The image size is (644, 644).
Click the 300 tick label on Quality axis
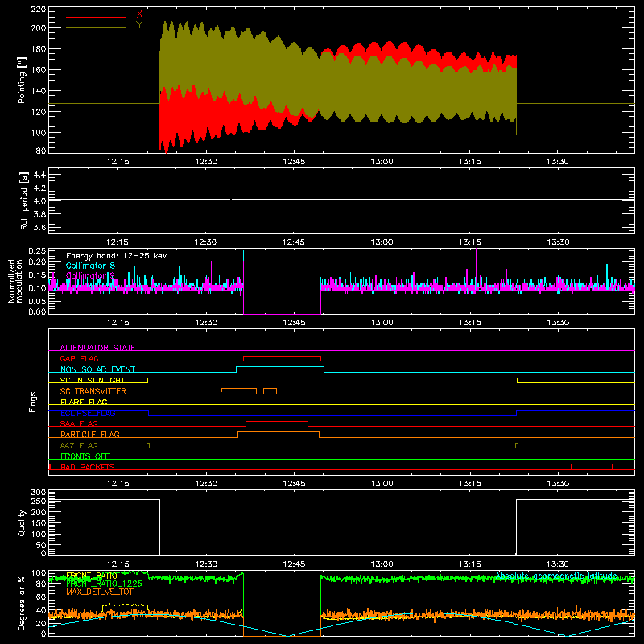point(39,493)
